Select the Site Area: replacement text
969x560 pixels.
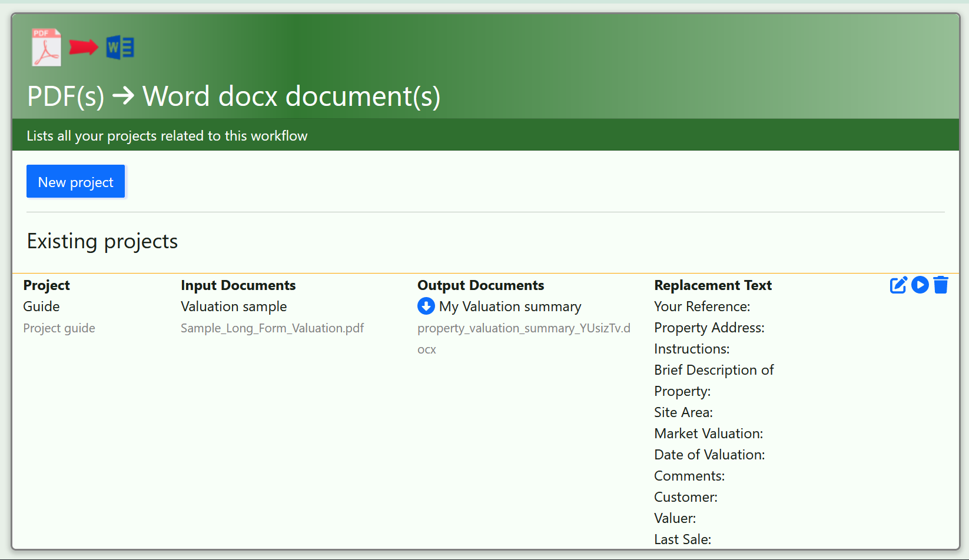pyautogui.click(x=683, y=412)
